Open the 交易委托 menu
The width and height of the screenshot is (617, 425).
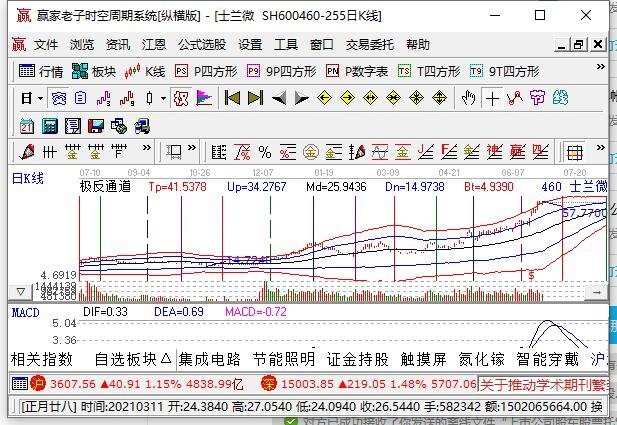(x=369, y=45)
